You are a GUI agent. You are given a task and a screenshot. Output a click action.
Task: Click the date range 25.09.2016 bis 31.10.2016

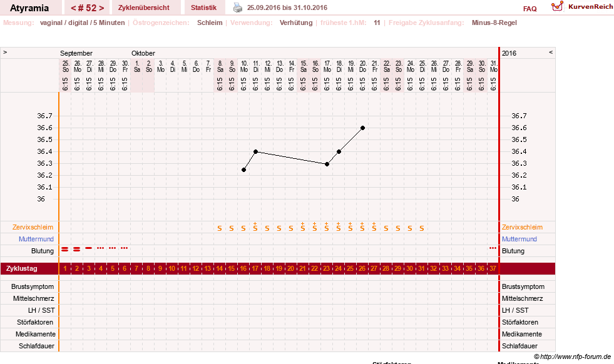[287, 8]
